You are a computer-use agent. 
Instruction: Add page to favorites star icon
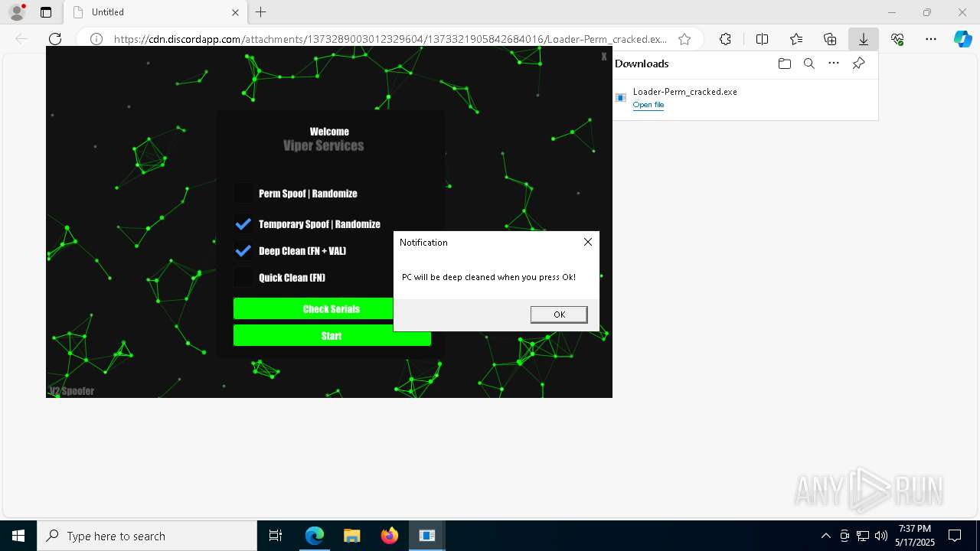click(684, 39)
